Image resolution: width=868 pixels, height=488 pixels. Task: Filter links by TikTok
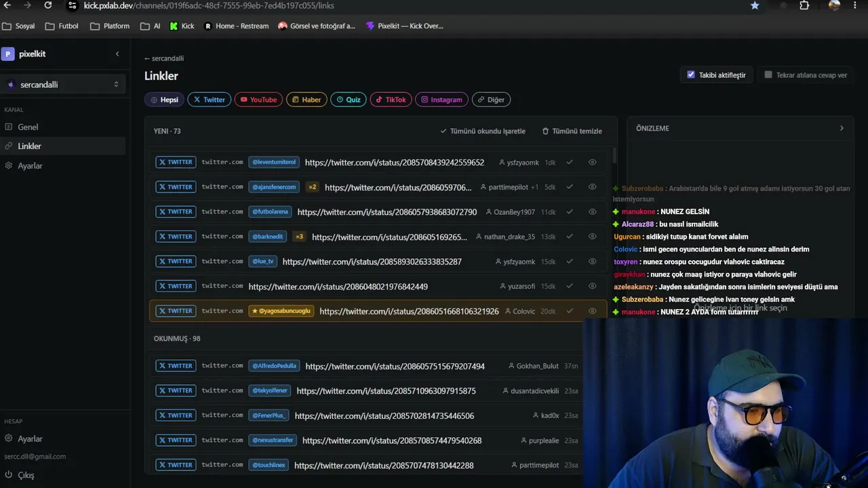pyautogui.click(x=391, y=100)
